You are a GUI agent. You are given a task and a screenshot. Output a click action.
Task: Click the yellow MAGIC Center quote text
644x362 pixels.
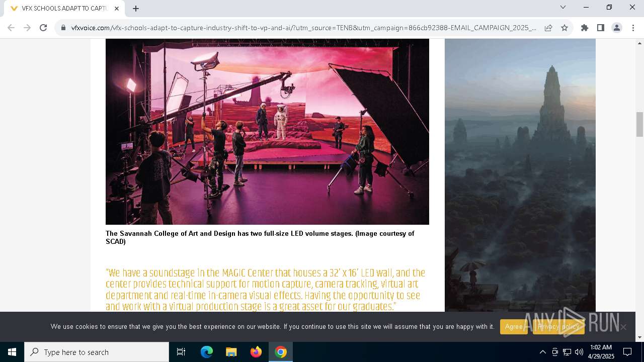[x=266, y=290]
